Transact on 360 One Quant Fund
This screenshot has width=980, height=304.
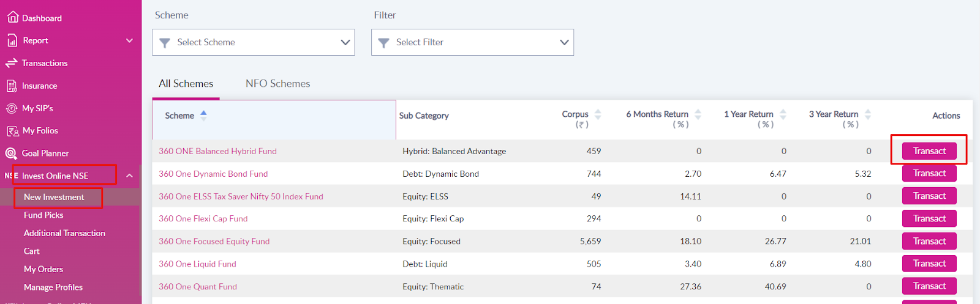[929, 286]
